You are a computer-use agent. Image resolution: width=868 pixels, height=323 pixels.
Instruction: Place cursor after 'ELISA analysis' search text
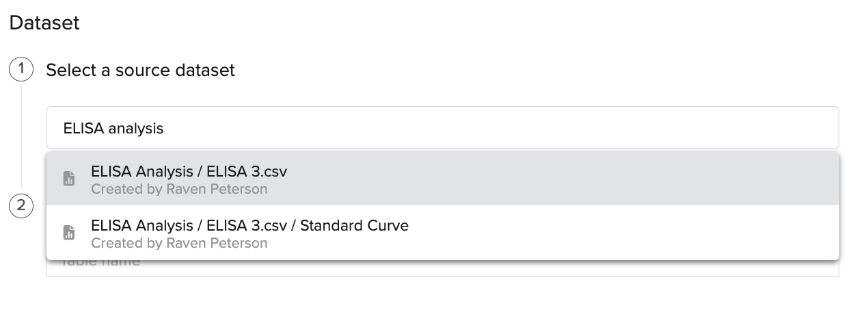pyautogui.click(x=164, y=128)
